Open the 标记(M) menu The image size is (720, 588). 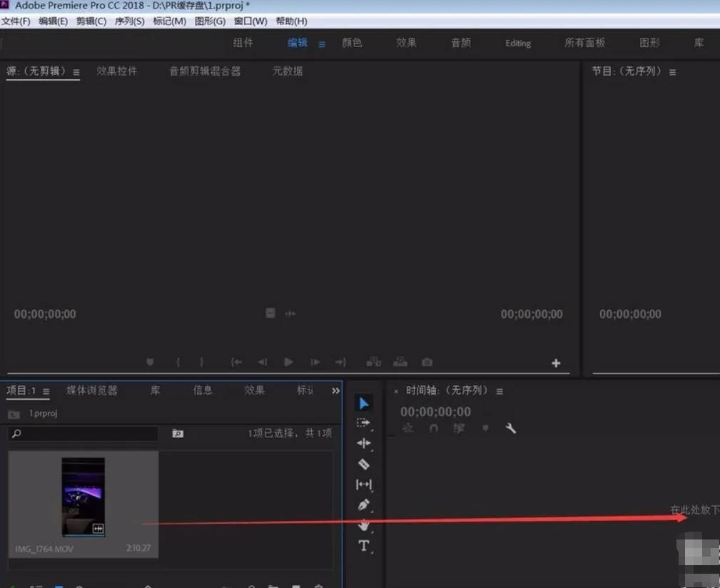tap(169, 21)
